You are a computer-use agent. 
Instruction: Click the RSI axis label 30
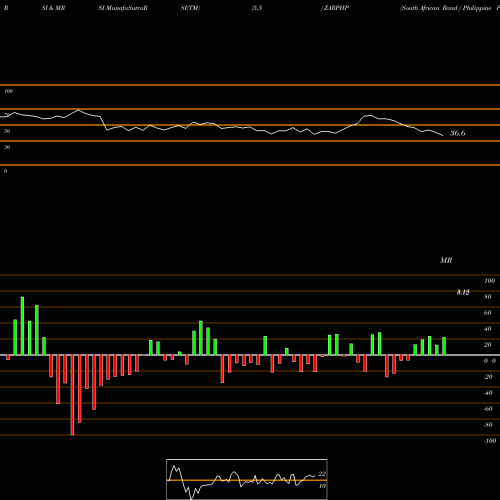[7, 147]
